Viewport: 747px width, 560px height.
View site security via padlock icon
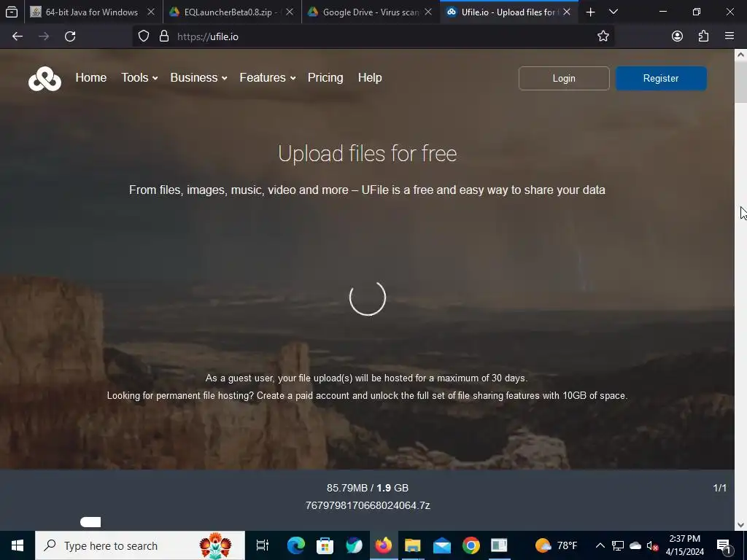pyautogui.click(x=164, y=36)
